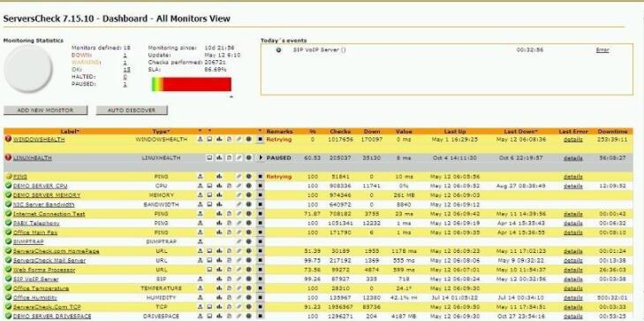Image resolution: width=644 pixels, height=321 pixels.
Task: Click the round dot icon in the SIP VoIP Server table row
Action: click(248, 279)
